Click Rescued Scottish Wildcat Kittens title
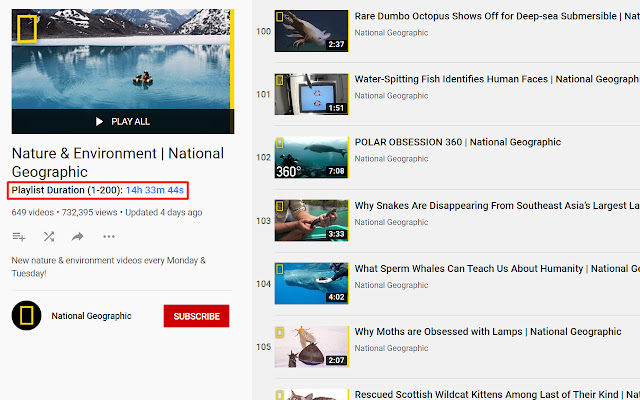The width and height of the screenshot is (640, 400). click(x=497, y=394)
